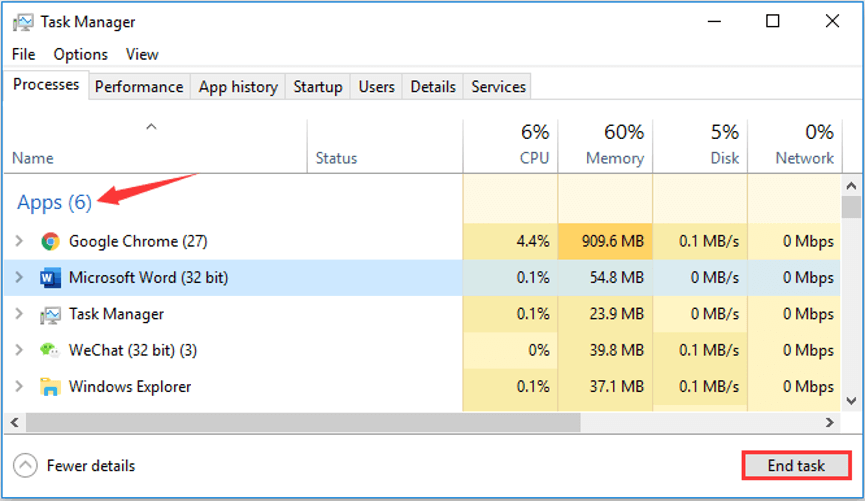Viewport: 865px width, 501px height.
Task: Select the Microsoft Word (32 bit) name
Action: click(x=148, y=278)
